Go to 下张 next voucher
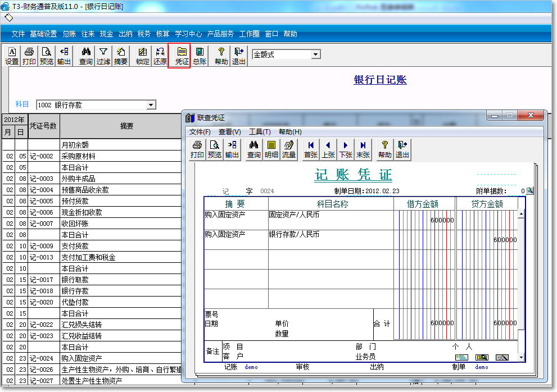Viewport: 557px width, 392px height. pyautogui.click(x=346, y=149)
